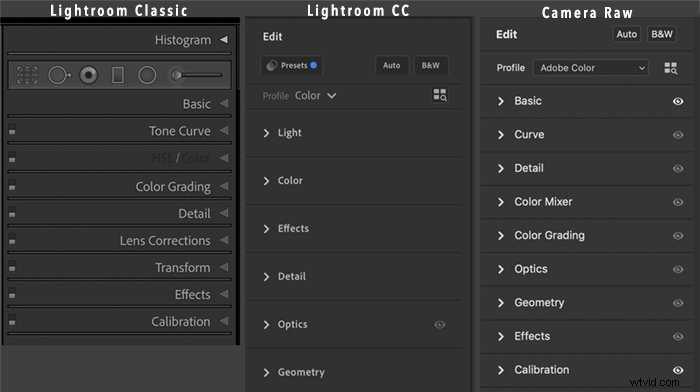Open the Color profile dropdown in Lightroom CC
Viewport: 700px width, 392px height.
(x=315, y=96)
